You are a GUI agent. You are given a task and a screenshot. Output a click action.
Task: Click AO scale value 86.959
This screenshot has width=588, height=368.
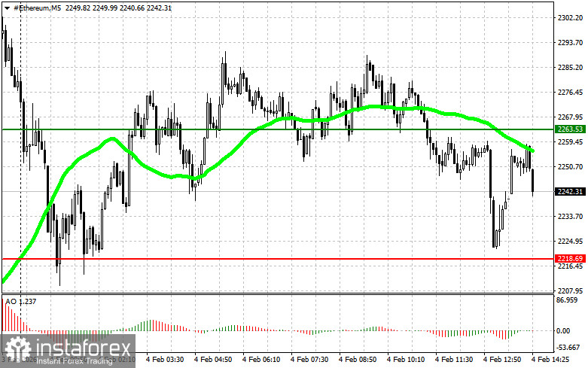point(567,300)
